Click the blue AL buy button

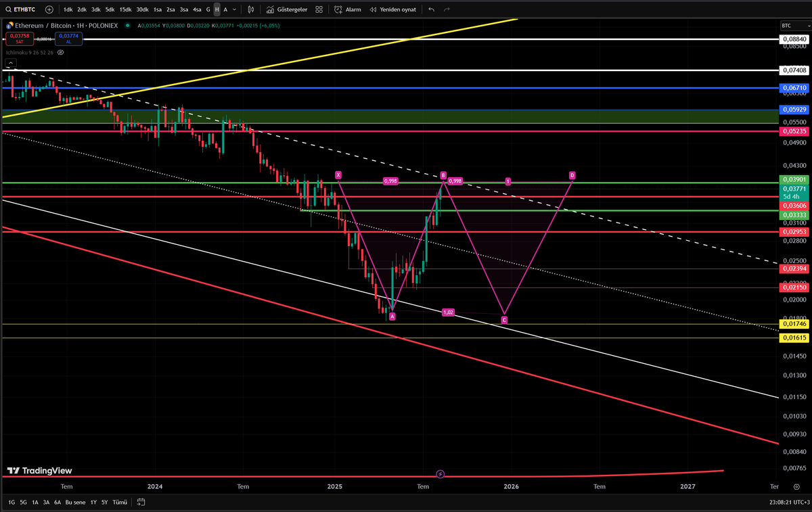click(69, 39)
